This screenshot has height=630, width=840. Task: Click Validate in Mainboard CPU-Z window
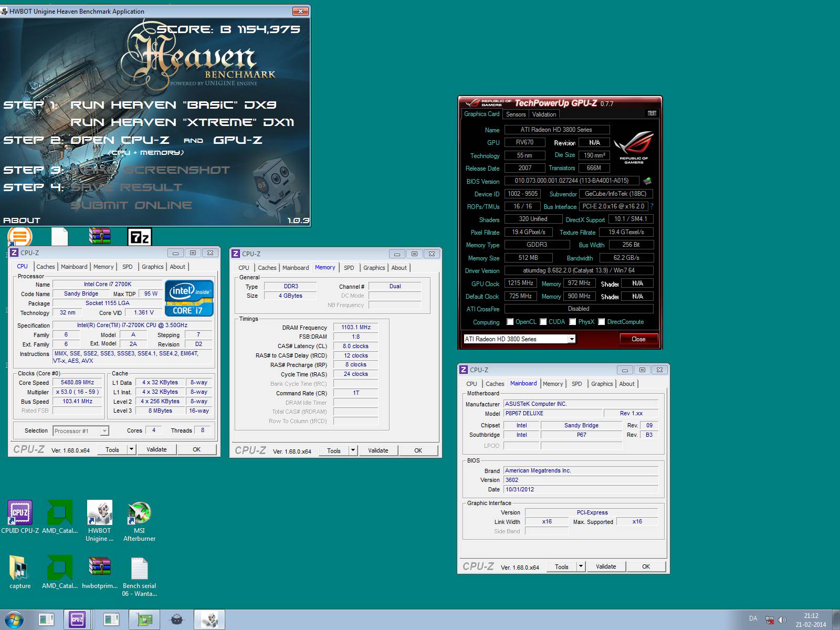(606, 566)
